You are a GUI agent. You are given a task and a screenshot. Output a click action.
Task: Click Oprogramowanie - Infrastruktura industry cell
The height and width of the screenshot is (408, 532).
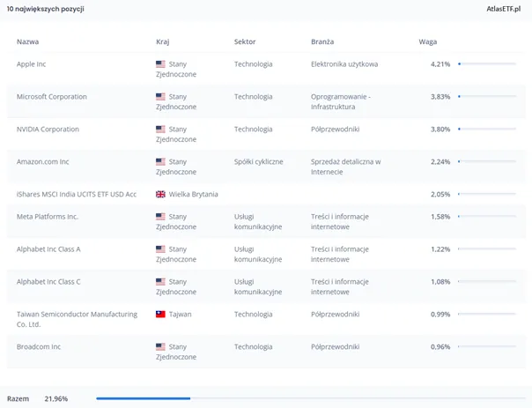click(341, 101)
